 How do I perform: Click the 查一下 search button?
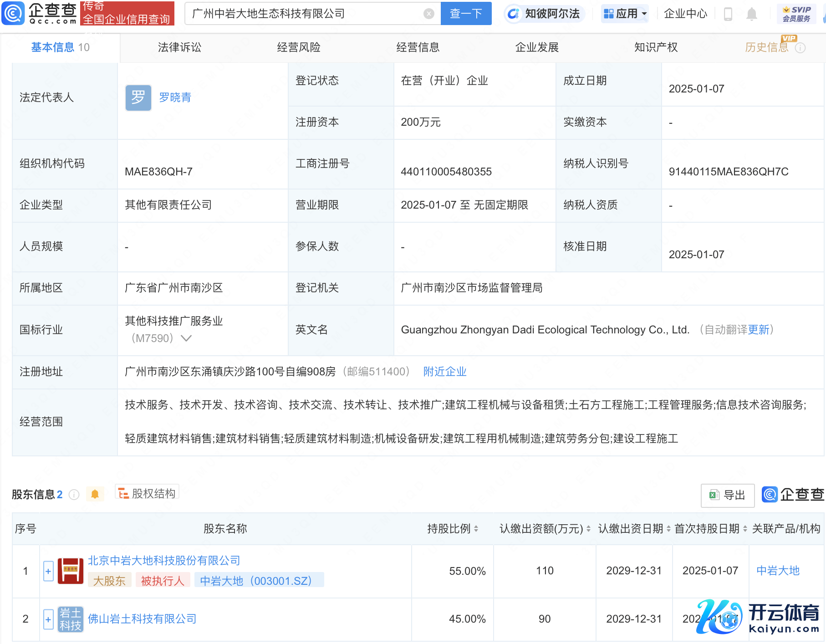pos(466,14)
